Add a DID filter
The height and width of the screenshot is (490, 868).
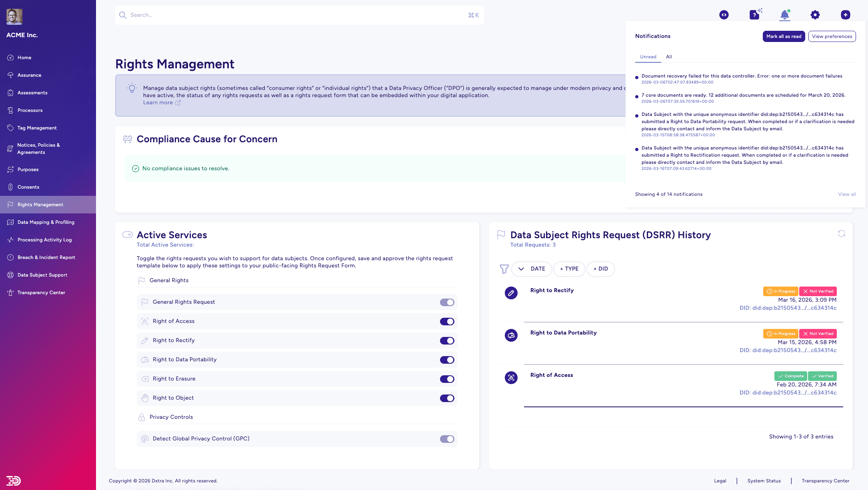[601, 269]
